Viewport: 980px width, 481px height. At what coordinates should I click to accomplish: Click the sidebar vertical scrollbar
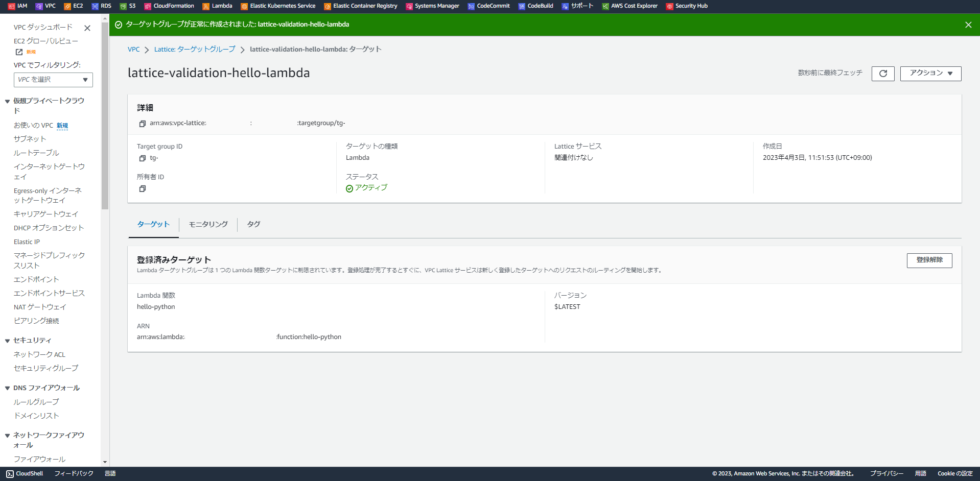[x=105, y=115]
